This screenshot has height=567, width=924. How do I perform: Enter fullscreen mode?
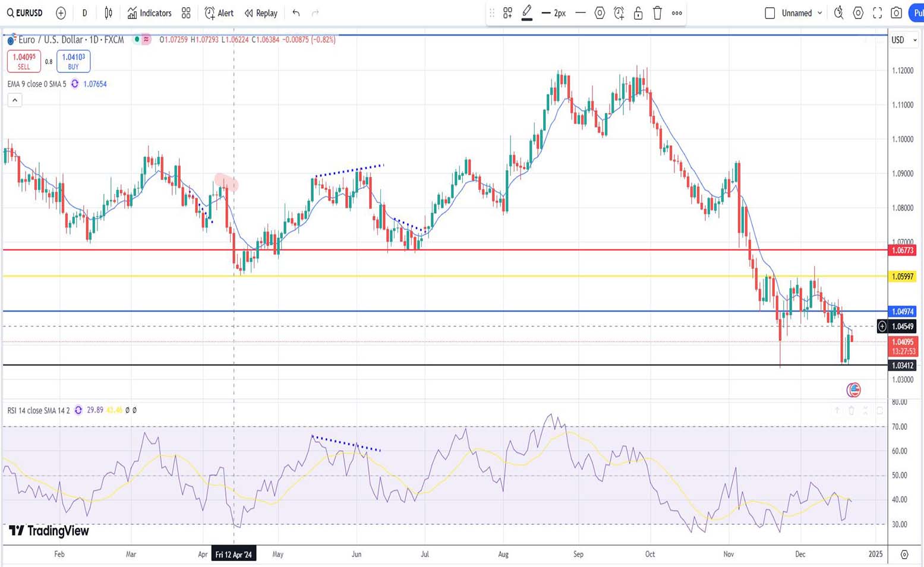877,13
